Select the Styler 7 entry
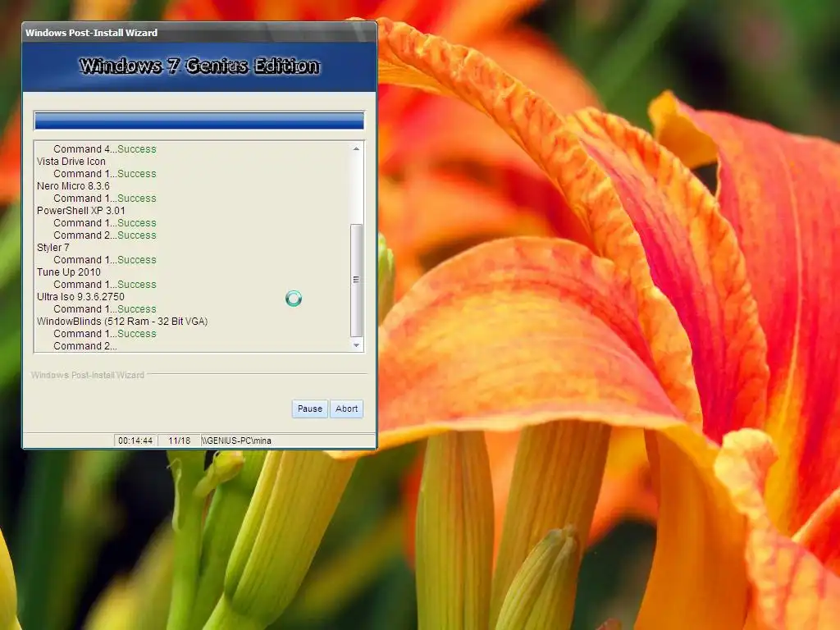This screenshot has height=630, width=840. tap(53, 248)
